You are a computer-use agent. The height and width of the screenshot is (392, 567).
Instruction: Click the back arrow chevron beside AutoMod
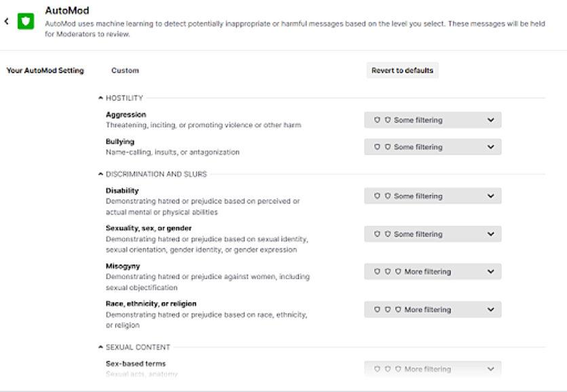[x=7, y=22]
